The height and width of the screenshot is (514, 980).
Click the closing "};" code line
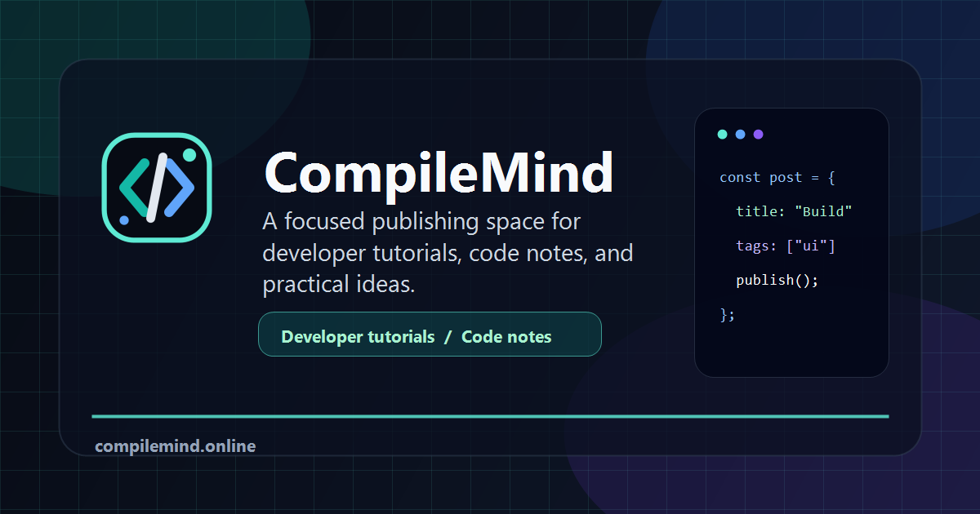[728, 314]
